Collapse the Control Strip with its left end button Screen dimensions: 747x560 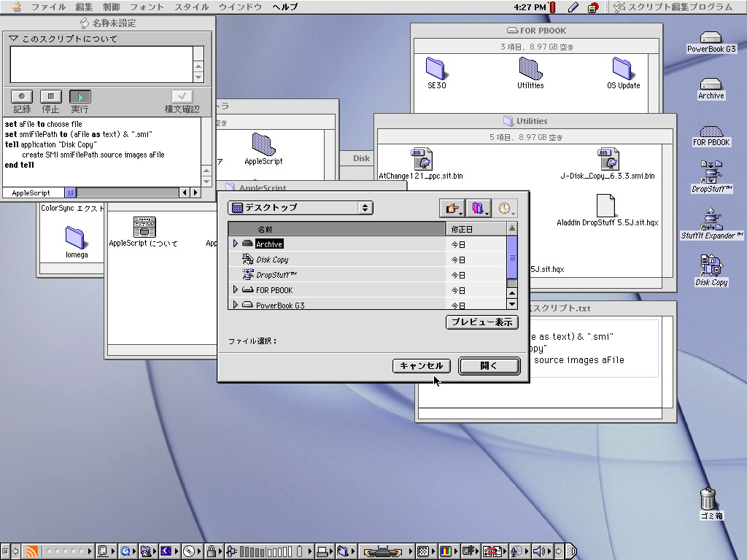click(5, 551)
